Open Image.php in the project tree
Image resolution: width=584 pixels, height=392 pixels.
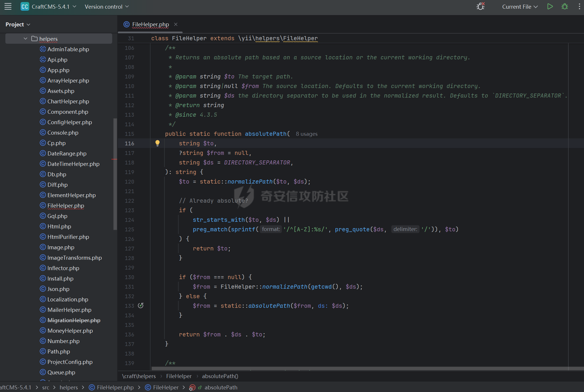pos(61,247)
